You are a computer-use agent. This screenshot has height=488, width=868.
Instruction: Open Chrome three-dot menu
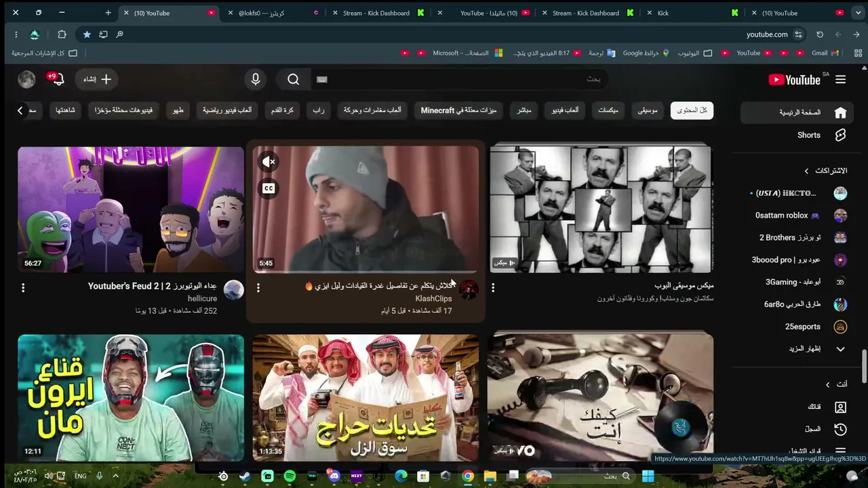pos(16,35)
